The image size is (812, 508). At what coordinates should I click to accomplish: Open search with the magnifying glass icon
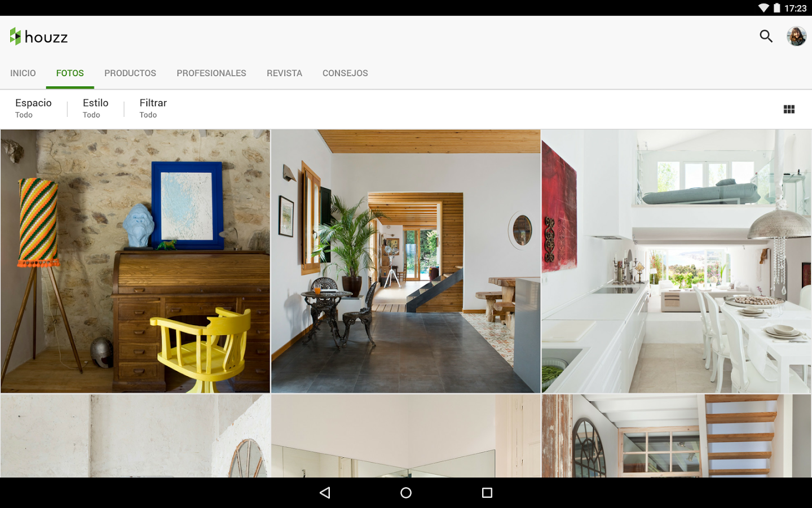[766, 36]
